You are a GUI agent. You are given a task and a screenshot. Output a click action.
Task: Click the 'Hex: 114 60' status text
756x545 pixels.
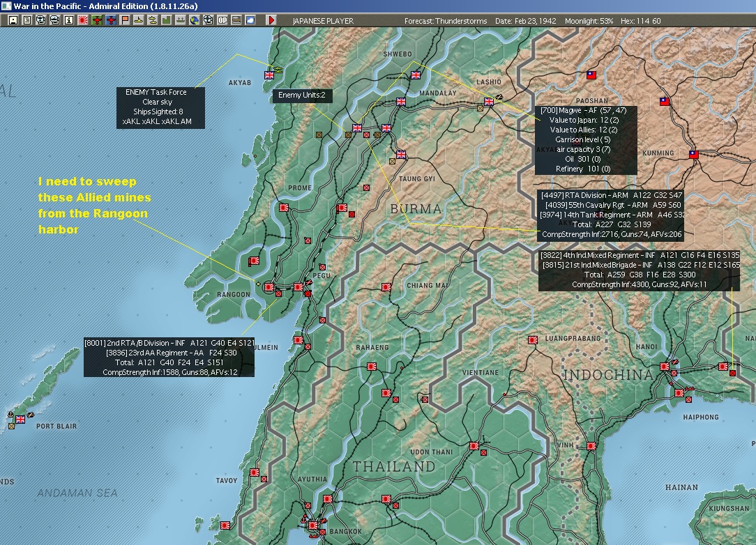pos(640,21)
